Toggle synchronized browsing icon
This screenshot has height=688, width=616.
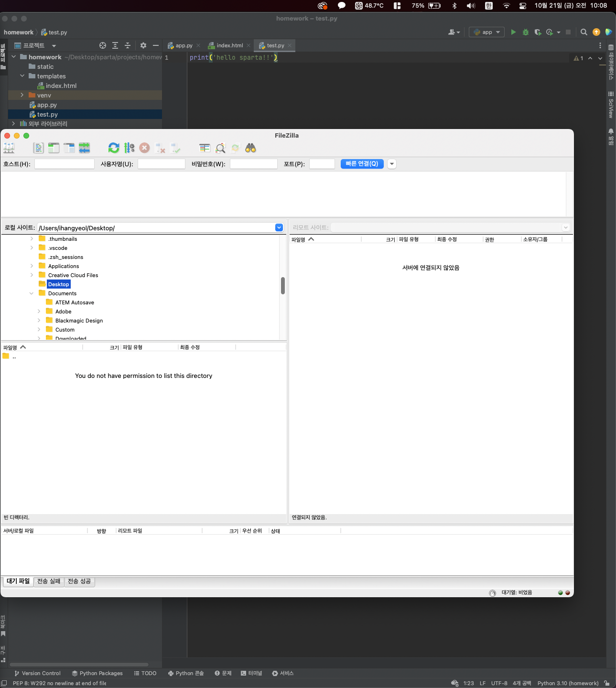tap(235, 148)
